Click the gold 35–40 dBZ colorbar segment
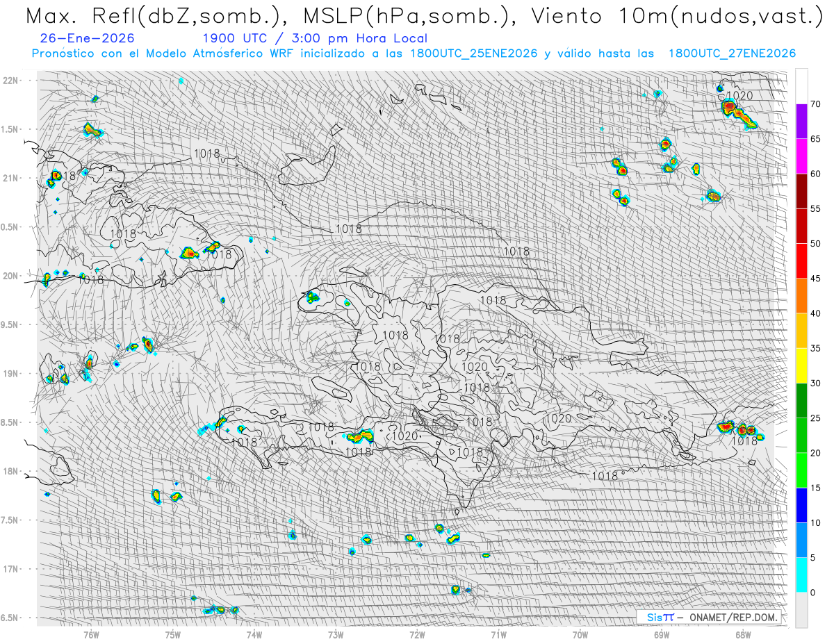Image resolution: width=834 pixels, height=644 pixels. tap(801, 331)
